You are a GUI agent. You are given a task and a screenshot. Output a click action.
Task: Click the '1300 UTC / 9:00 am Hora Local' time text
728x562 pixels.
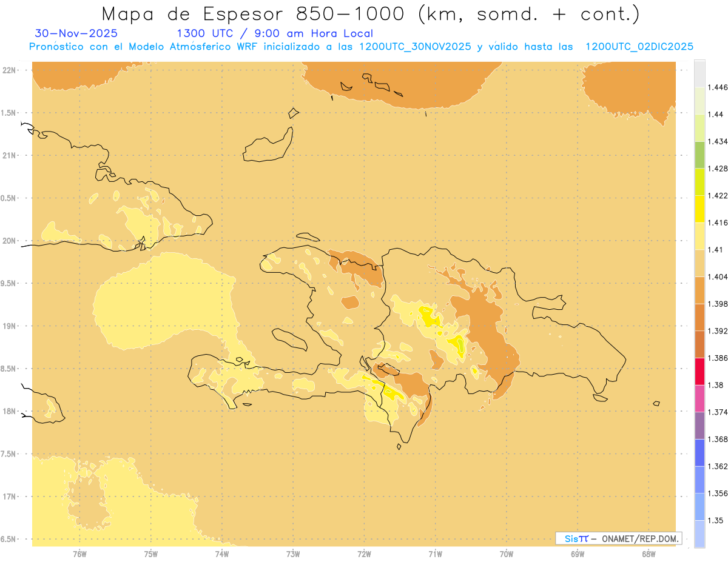click(x=275, y=33)
